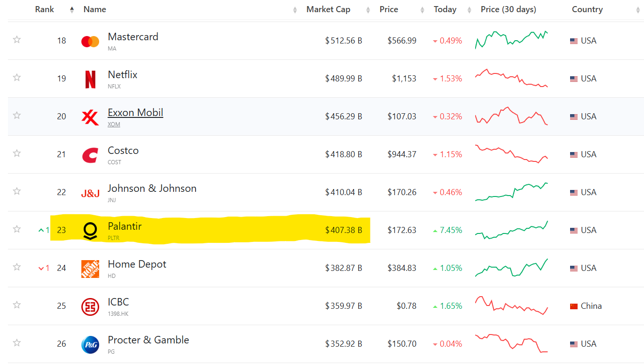
Task: Click the USA flag in Netflix row
Action: click(574, 79)
